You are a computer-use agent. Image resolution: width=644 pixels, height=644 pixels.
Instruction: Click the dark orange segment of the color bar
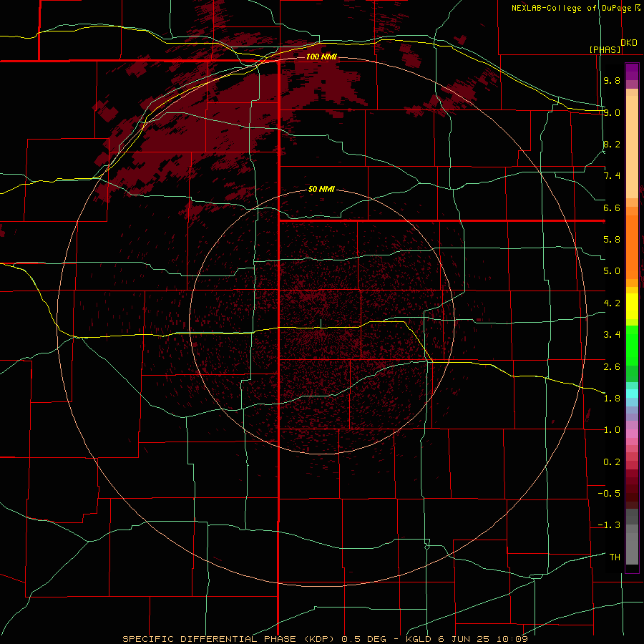[x=632, y=247]
